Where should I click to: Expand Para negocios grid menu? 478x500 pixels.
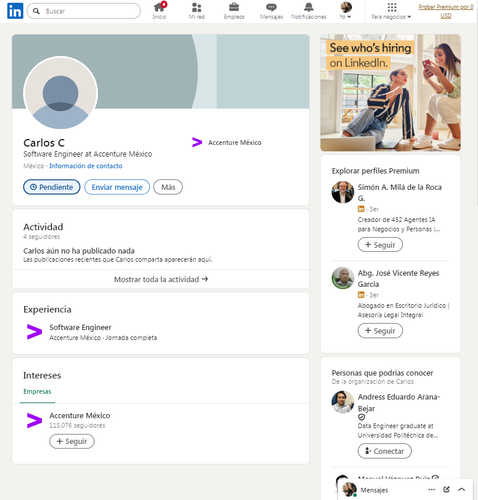tap(392, 11)
